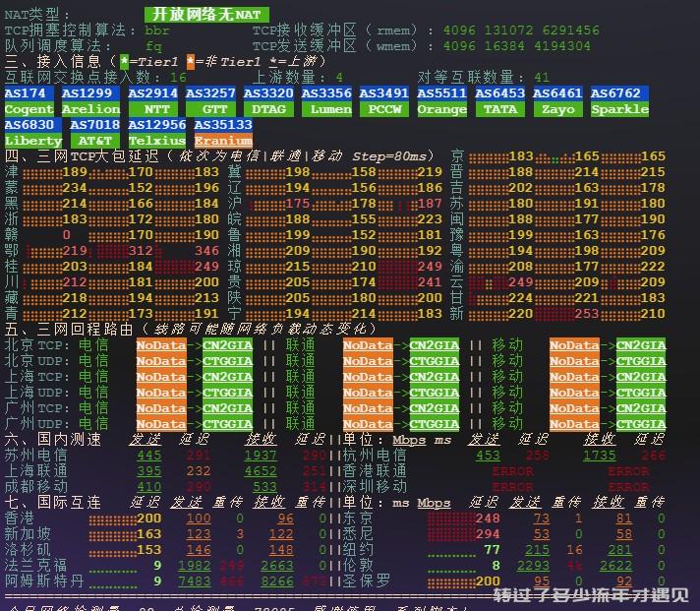Click section heading 五、三网回程路由
Screen dimensions: 700x611
point(69,330)
